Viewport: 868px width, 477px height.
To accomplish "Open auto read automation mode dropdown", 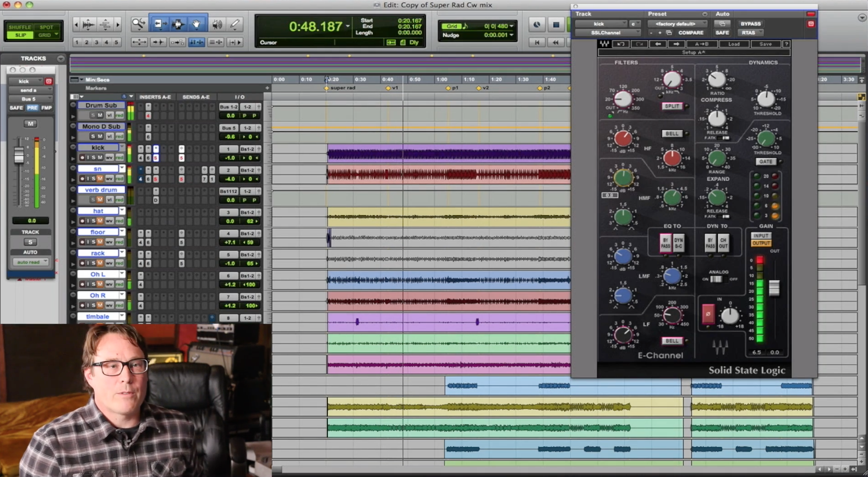I will [31, 262].
